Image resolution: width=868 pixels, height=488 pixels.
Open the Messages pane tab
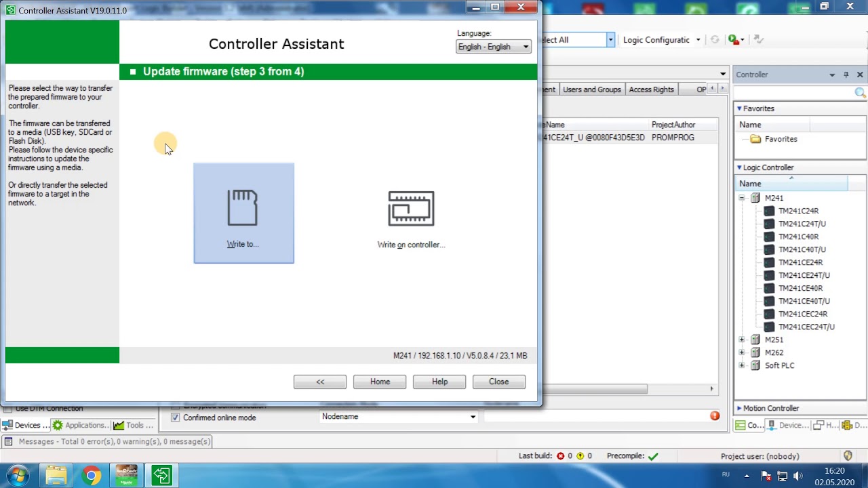pyautogui.click(x=108, y=441)
